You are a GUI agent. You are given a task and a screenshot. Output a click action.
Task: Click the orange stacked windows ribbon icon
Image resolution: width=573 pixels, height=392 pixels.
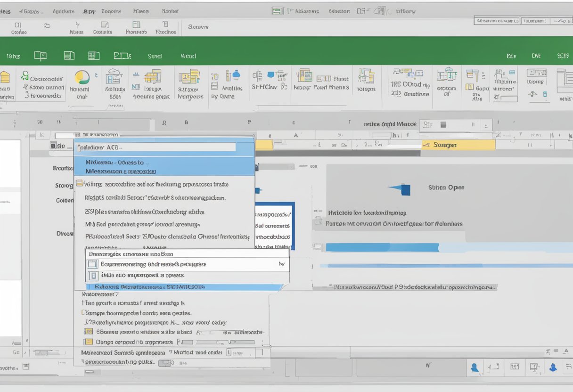(153, 76)
